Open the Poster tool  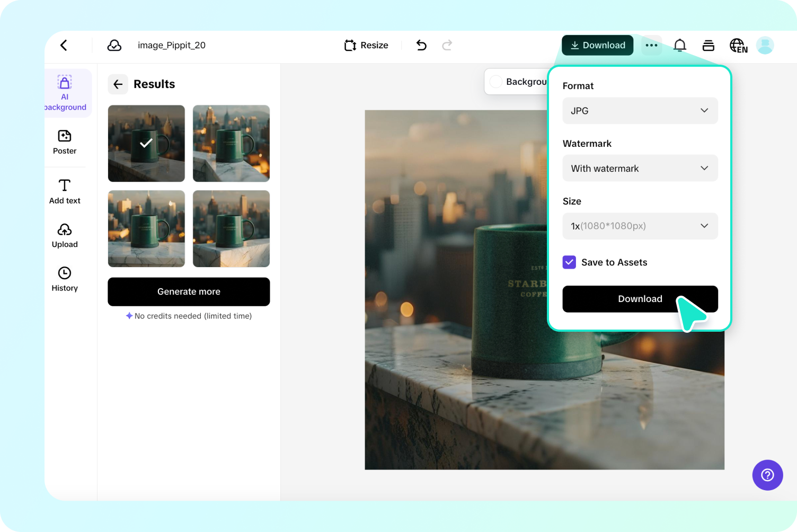[x=65, y=142]
